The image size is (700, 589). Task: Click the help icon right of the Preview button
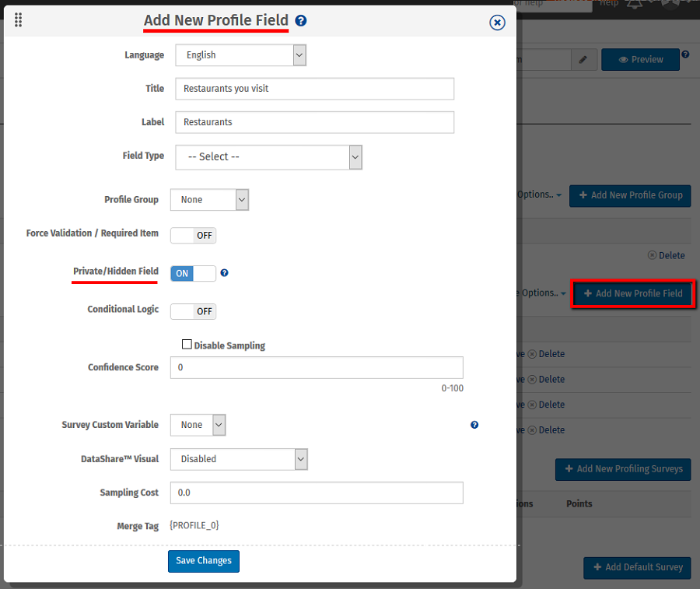pos(685,54)
